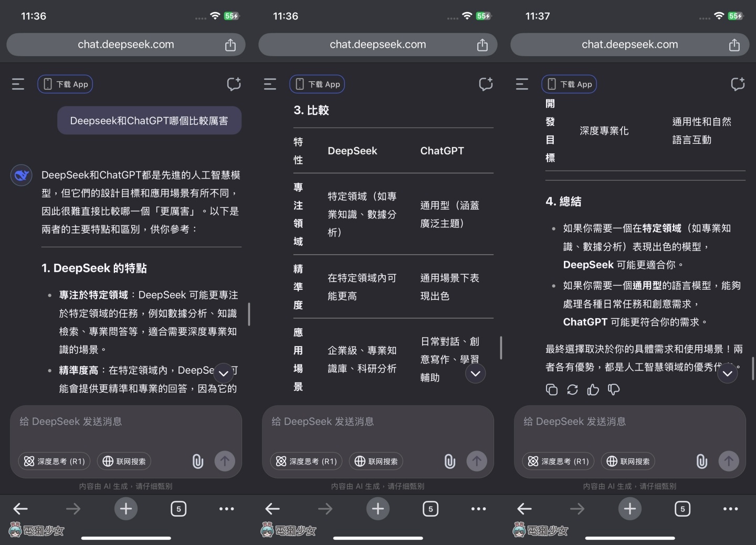This screenshot has width=756, height=545.
Task: Toggle 深度思考 (R1) in right screen
Action: 559,461
